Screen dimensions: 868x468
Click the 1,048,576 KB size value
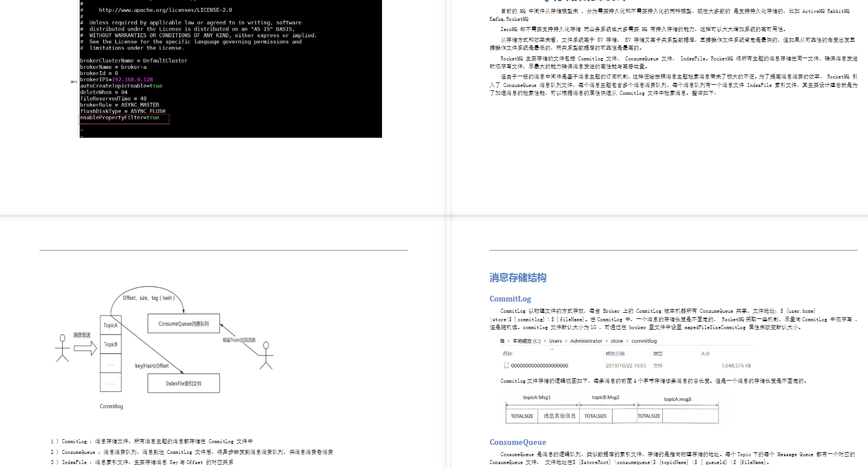(736, 366)
